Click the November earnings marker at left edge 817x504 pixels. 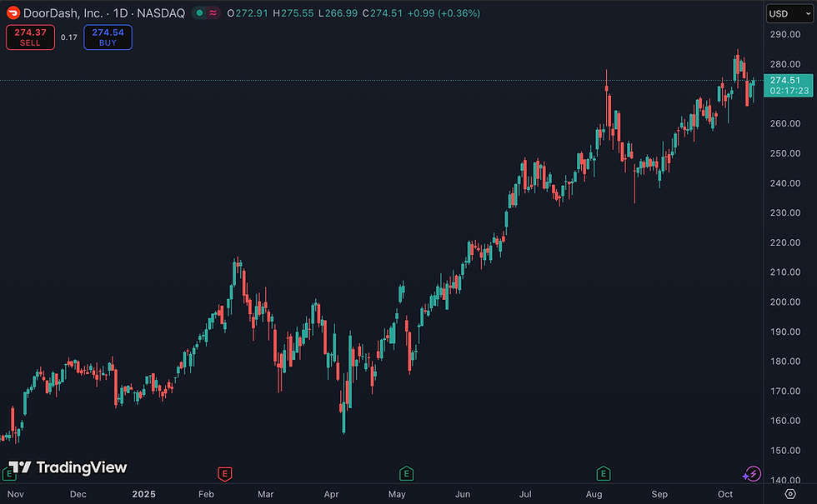click(9, 474)
